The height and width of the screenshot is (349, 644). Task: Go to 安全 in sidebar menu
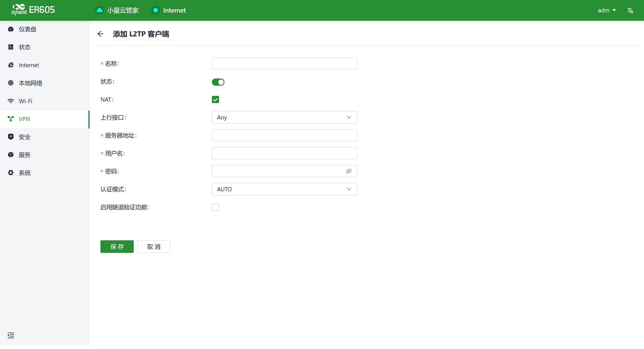pyautogui.click(x=25, y=137)
